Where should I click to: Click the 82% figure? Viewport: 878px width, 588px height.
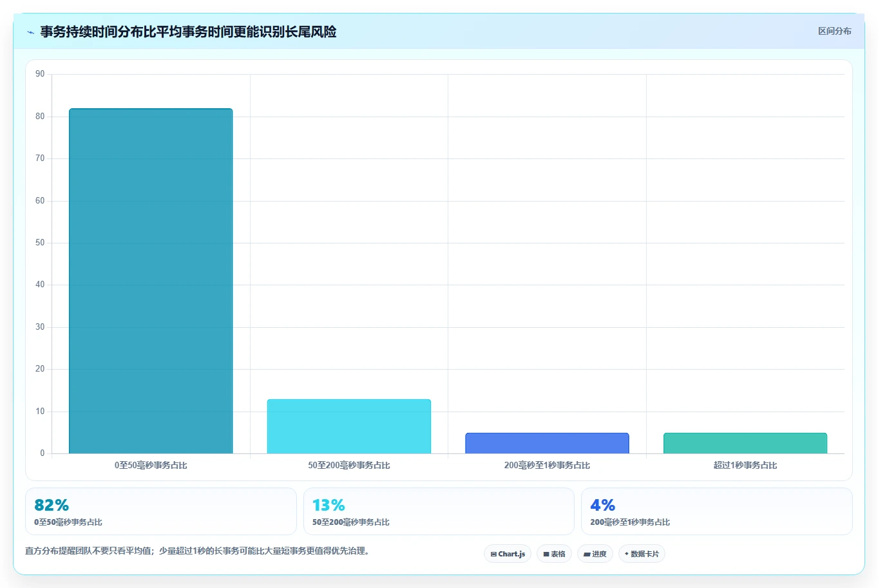(x=52, y=505)
